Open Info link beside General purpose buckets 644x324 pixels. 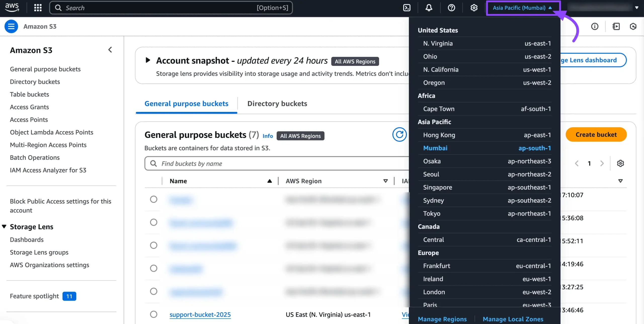click(268, 136)
